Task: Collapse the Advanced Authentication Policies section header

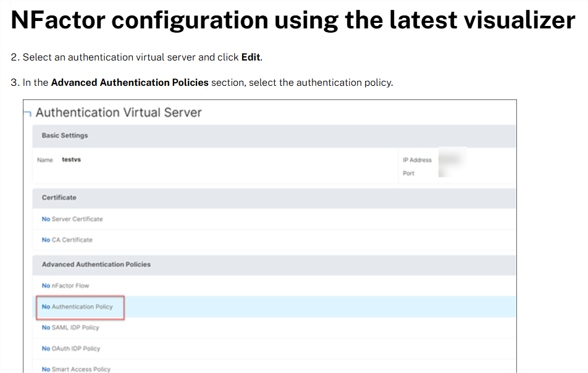Action: [274, 265]
